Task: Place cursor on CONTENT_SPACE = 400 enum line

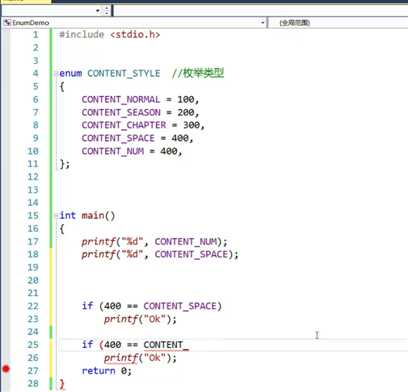Action: 137,138
